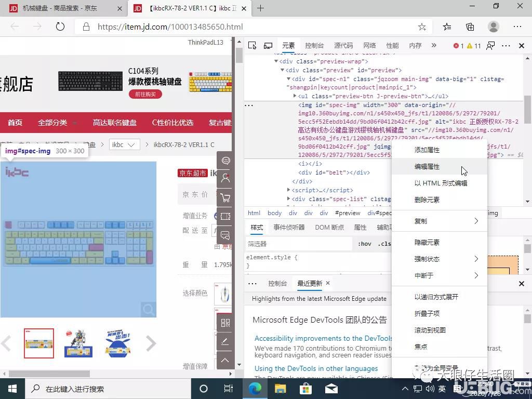
Task: Open Accessibility improvements to the DevTools link
Action: (323, 338)
